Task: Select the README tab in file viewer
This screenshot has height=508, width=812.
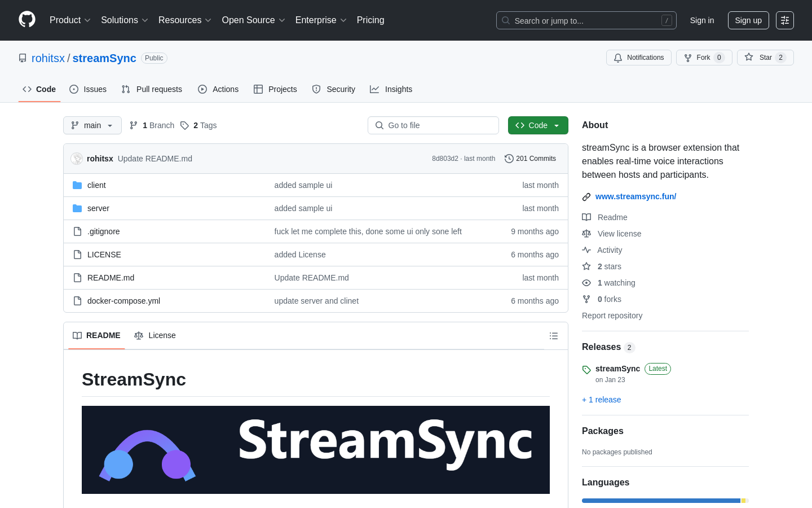Action: 96,336
